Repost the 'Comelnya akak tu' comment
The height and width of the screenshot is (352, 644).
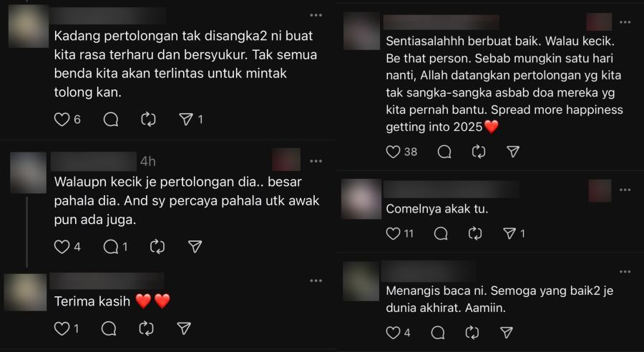pos(475,234)
